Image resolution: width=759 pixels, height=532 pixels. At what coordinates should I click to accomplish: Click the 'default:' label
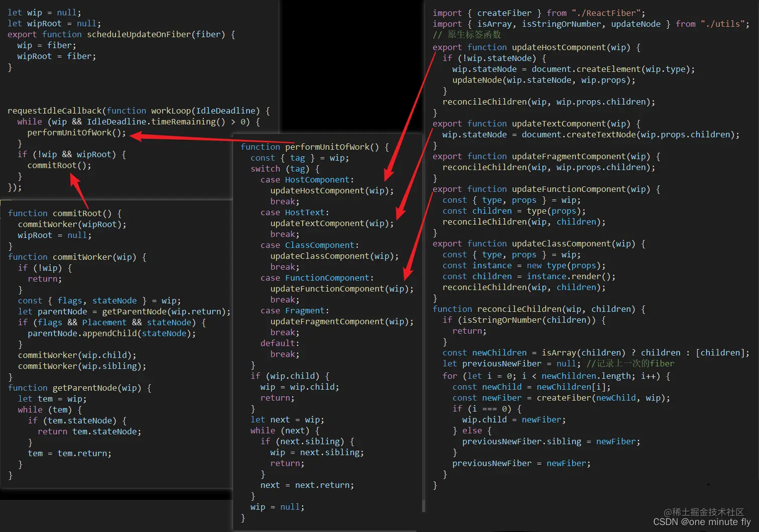(280, 343)
